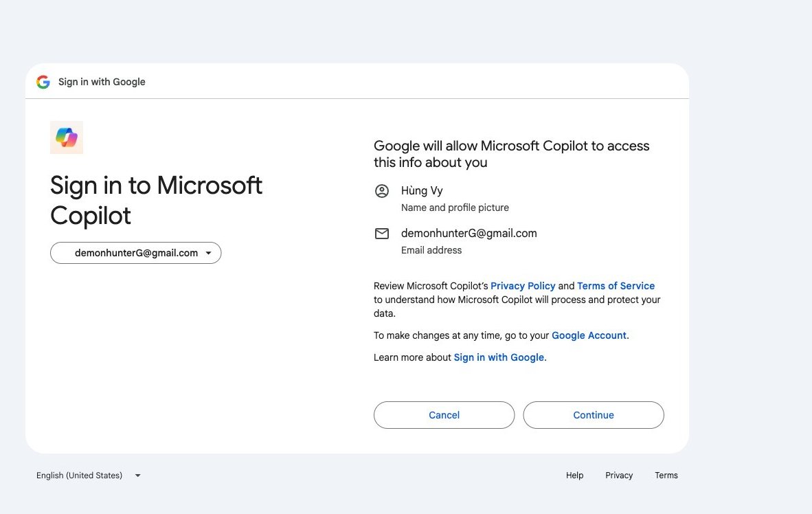Open the English (United States) language dropdown
This screenshot has height=514, width=812.
(x=89, y=475)
